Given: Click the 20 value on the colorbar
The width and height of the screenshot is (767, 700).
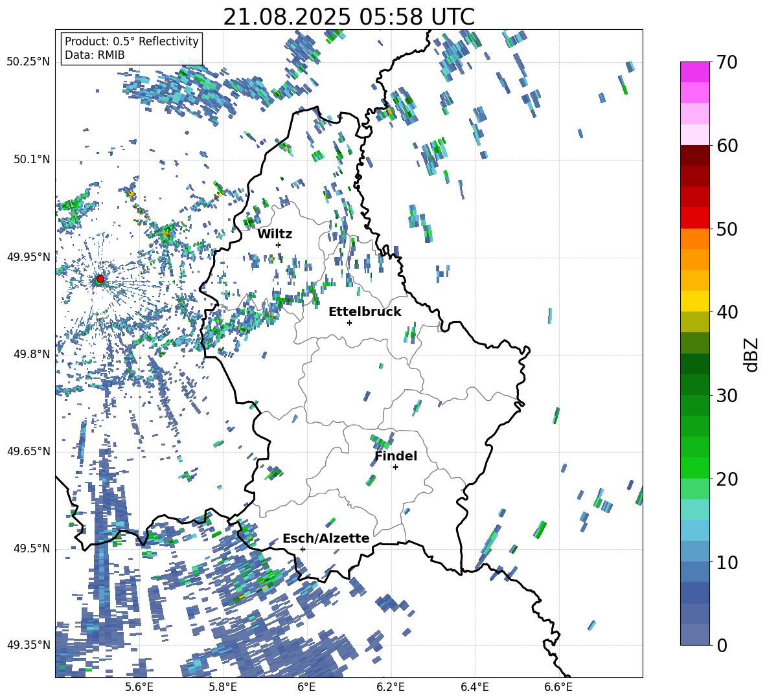Looking at the screenshot, I should point(727,479).
